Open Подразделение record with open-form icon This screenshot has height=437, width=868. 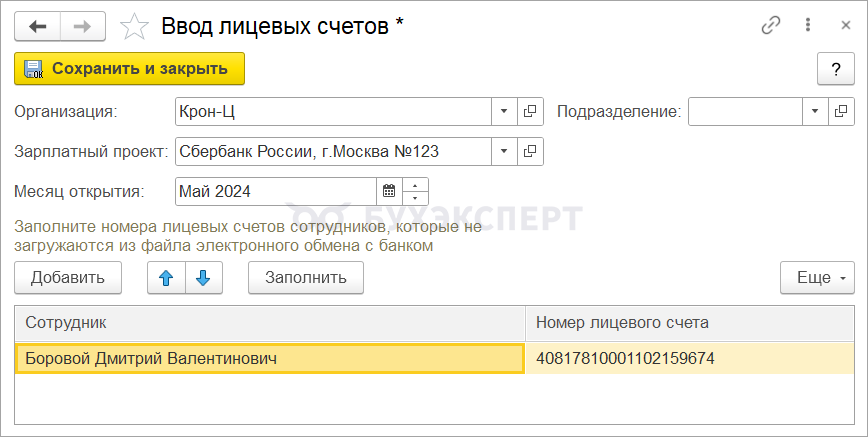click(x=842, y=111)
